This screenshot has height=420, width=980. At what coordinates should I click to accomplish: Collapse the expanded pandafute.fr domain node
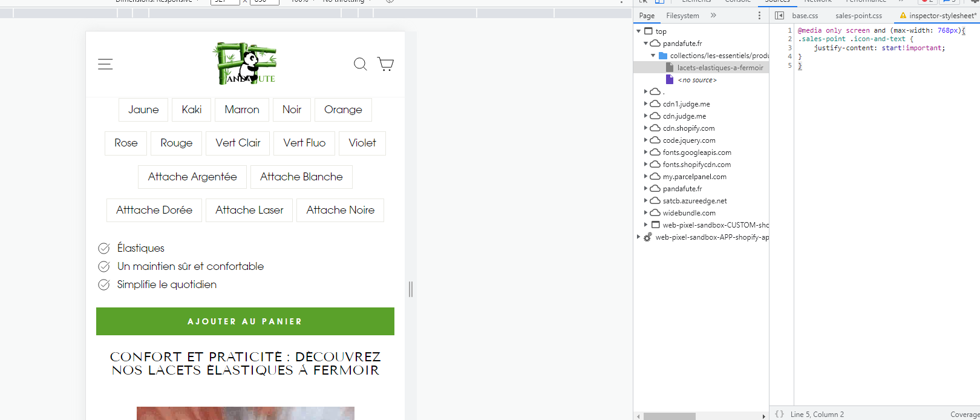[645, 43]
